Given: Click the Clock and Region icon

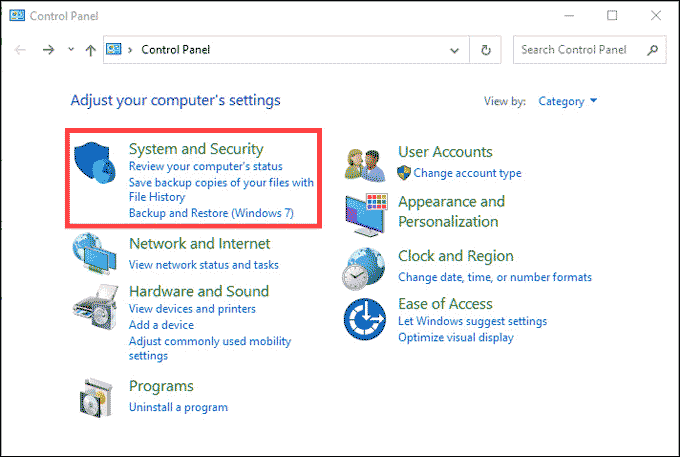Looking at the screenshot, I should pyautogui.click(x=365, y=266).
